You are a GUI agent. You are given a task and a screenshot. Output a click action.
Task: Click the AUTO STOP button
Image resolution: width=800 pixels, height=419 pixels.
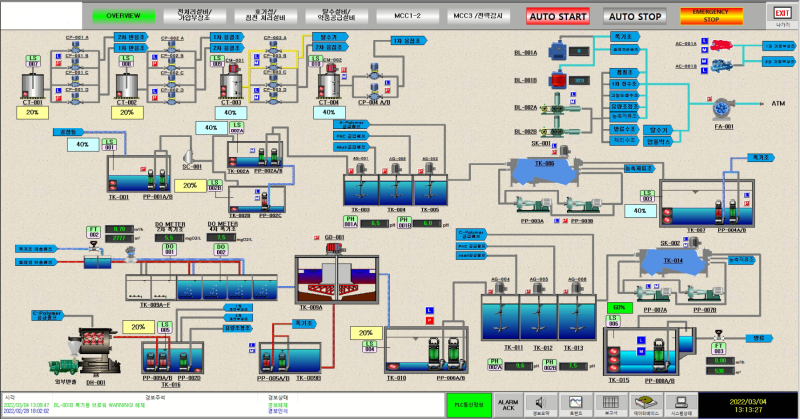pos(635,16)
